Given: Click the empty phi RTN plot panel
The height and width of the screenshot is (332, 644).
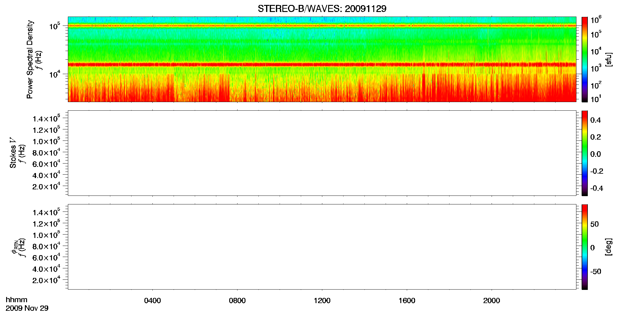Looking at the screenshot, I should click(322, 247).
